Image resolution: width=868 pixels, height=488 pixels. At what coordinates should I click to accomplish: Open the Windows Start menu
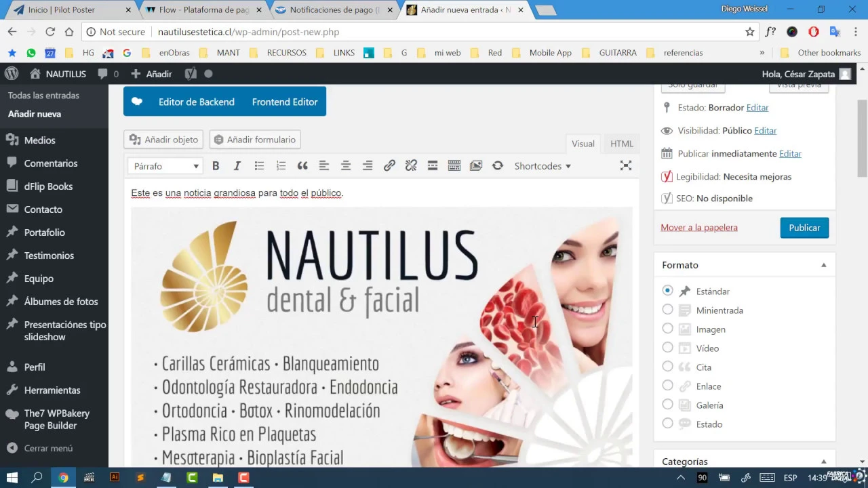click(12, 478)
